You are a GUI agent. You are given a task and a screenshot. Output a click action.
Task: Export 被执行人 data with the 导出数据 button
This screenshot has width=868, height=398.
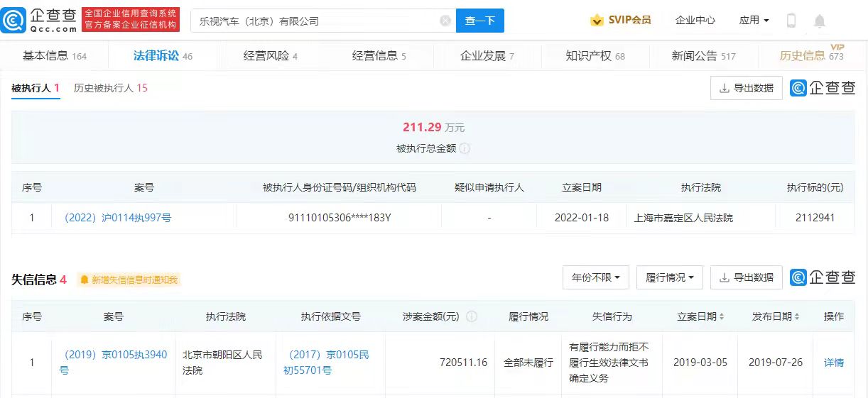747,88
